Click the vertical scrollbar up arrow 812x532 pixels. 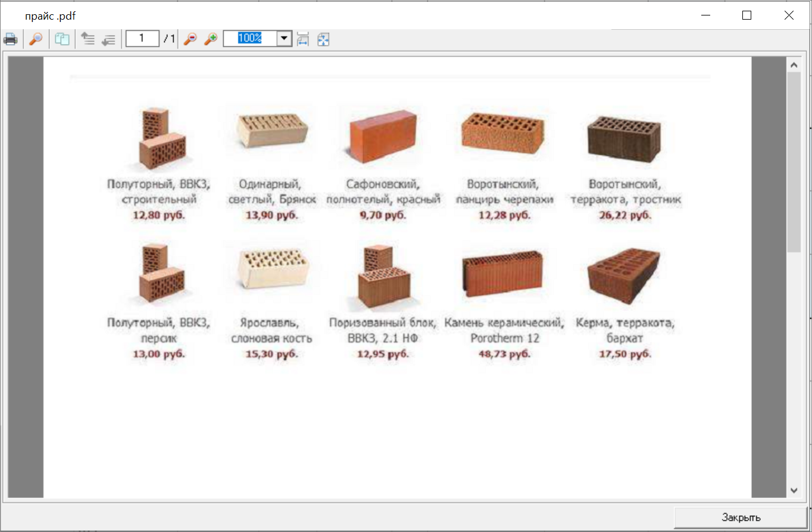point(794,64)
